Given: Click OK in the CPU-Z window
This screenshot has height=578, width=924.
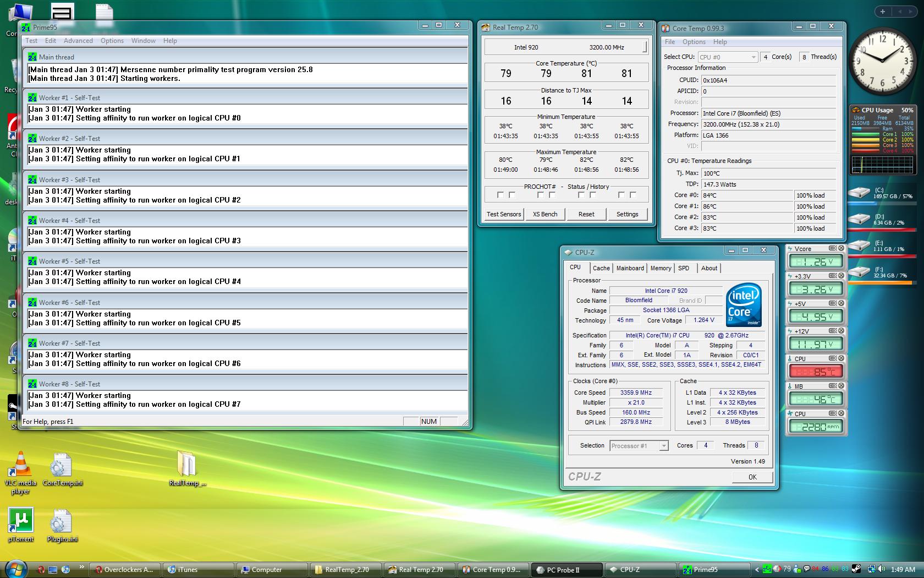Looking at the screenshot, I should coord(752,477).
